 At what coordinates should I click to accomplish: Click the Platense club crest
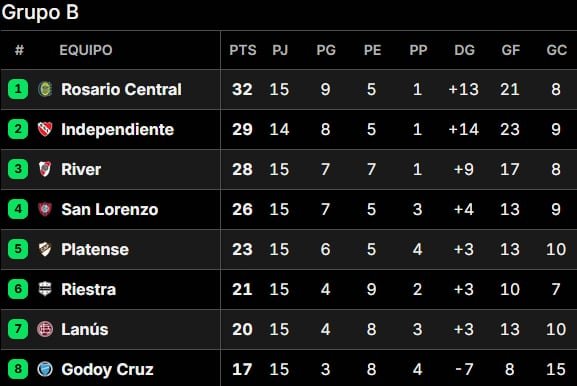[x=45, y=249]
